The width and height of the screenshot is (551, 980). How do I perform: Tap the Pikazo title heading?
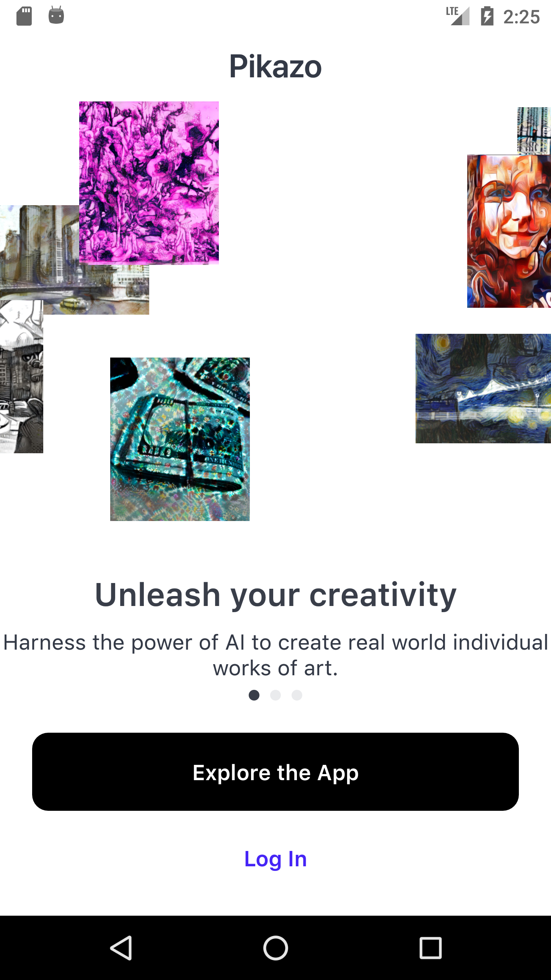pos(275,67)
